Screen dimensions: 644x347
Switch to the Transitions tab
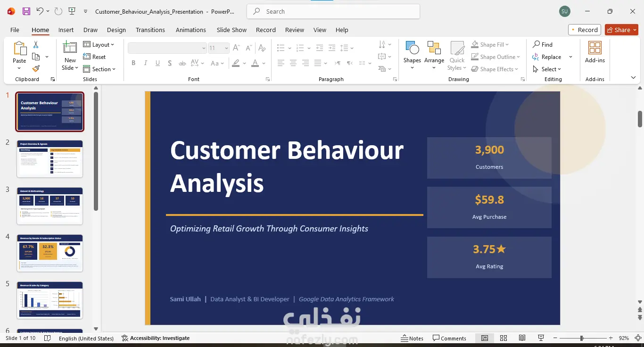click(x=150, y=30)
